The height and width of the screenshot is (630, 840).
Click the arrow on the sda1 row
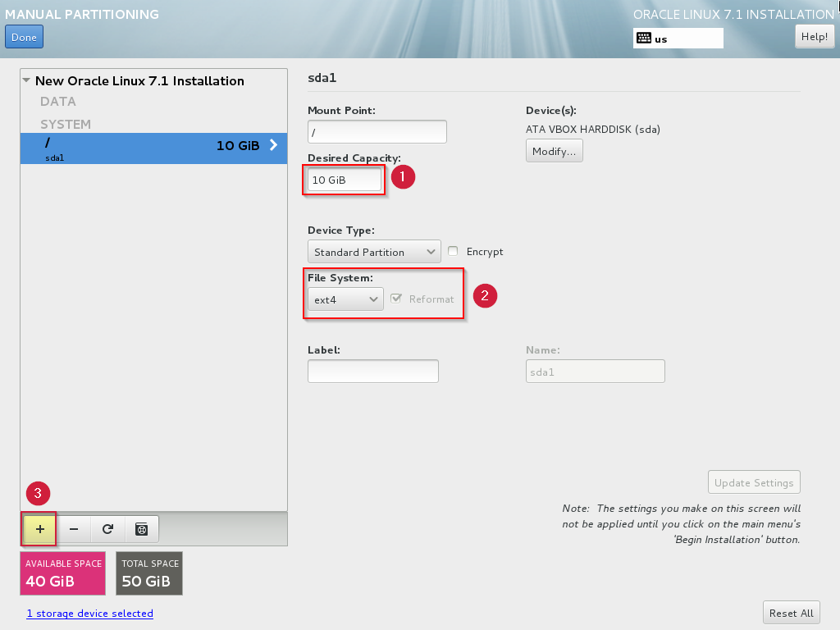274,145
